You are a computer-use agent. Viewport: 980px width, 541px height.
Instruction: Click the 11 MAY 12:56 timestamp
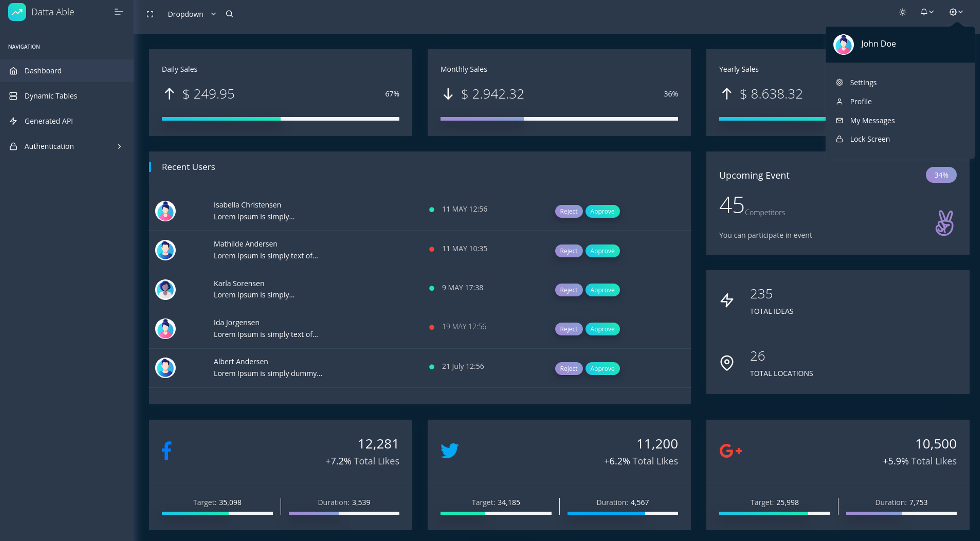pyautogui.click(x=464, y=209)
